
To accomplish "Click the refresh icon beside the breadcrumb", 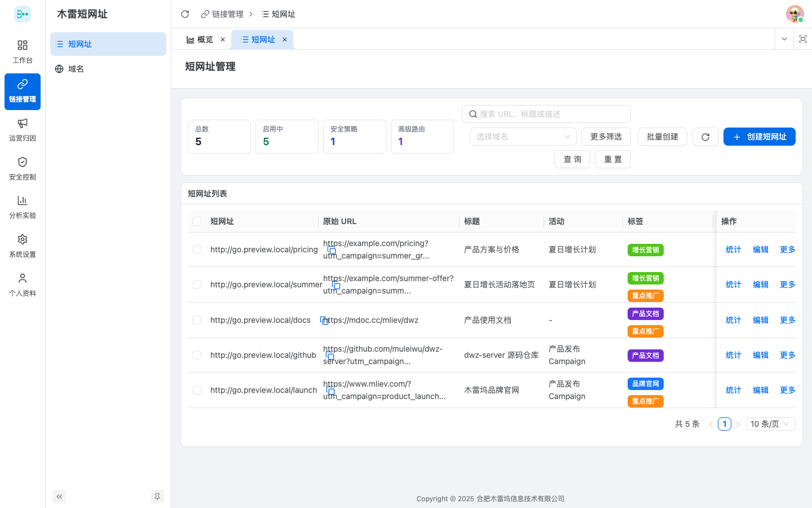I will tap(185, 14).
